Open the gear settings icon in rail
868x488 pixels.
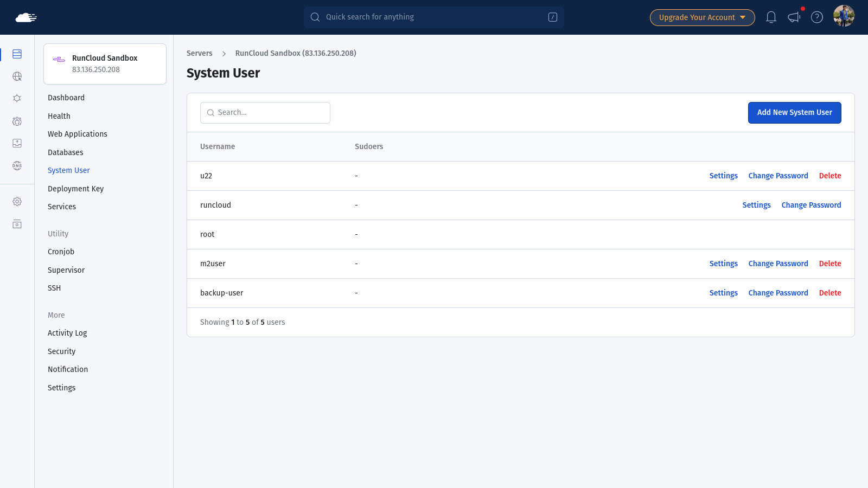pos(17,202)
